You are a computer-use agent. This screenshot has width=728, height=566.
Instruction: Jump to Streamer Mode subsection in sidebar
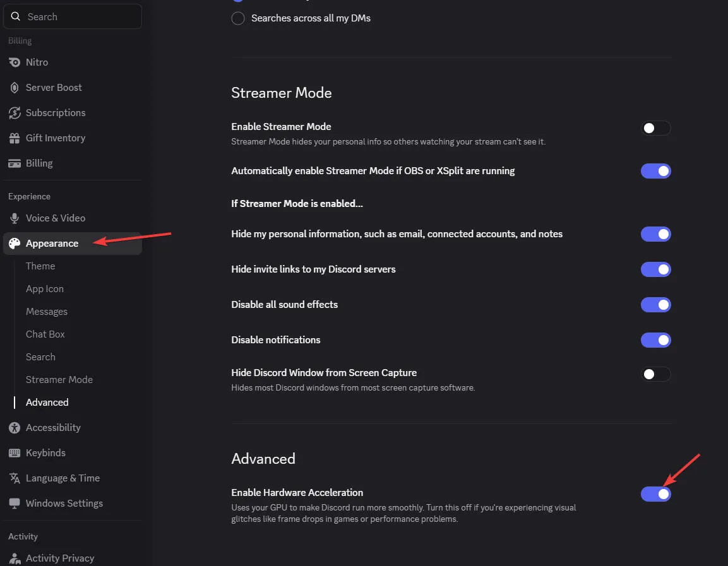tap(59, 380)
